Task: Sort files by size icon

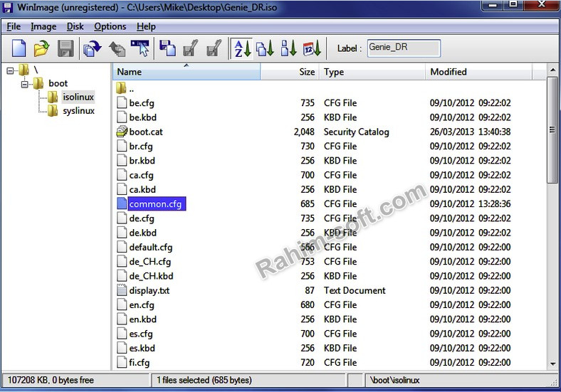Action: pyautogui.click(x=288, y=48)
